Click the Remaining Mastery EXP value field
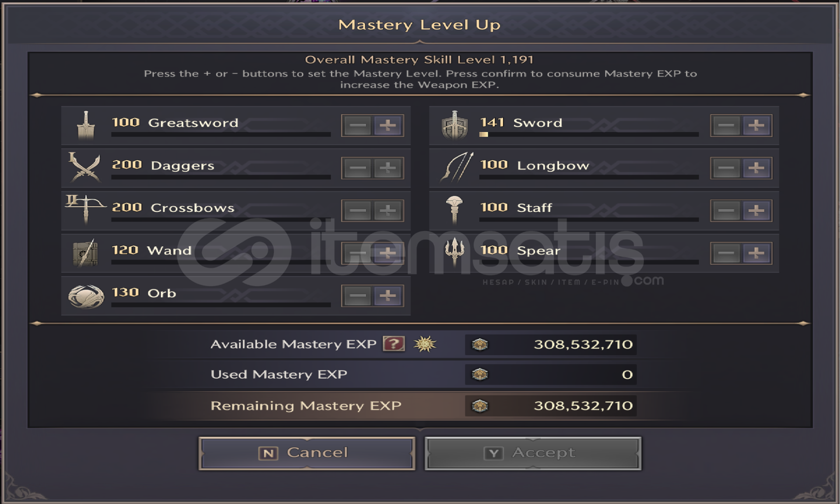840x504 pixels. tap(551, 406)
